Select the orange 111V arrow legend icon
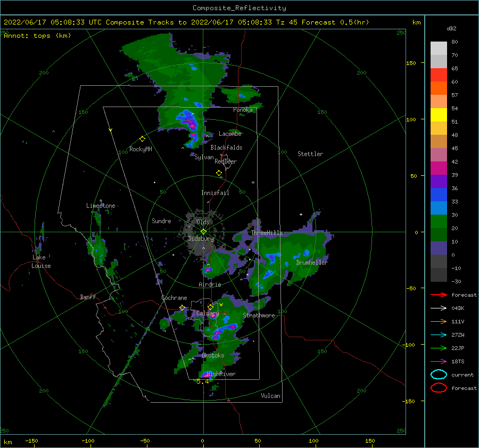Screen dimensions: 479x448 coord(439,321)
